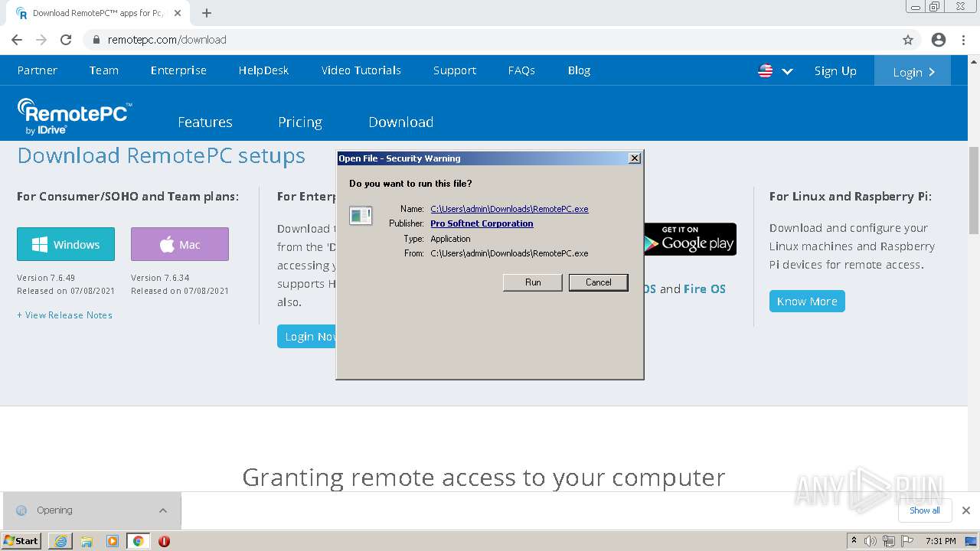This screenshot has width=980, height=551.
Task: Click the Sign Up link
Action: coord(835,71)
